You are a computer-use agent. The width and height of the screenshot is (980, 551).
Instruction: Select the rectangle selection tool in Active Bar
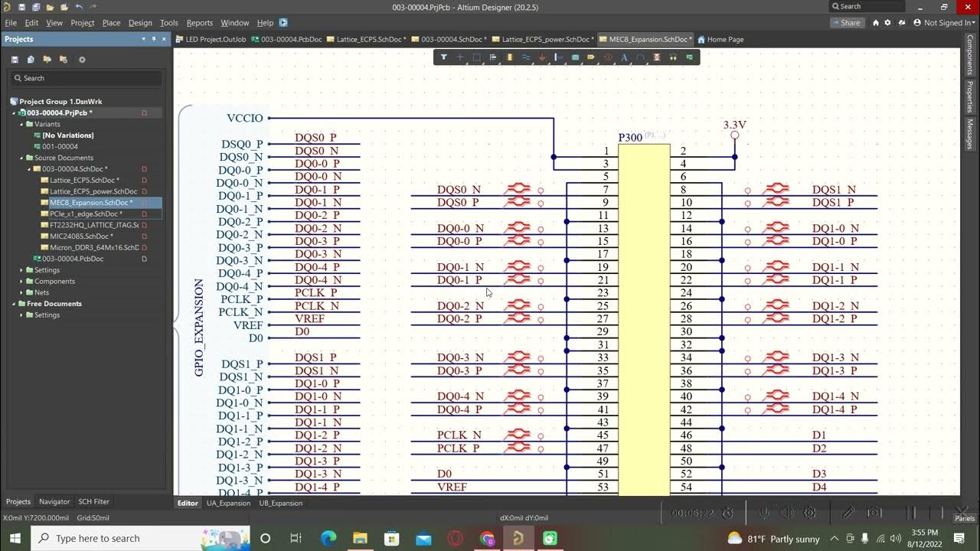pyautogui.click(x=476, y=57)
